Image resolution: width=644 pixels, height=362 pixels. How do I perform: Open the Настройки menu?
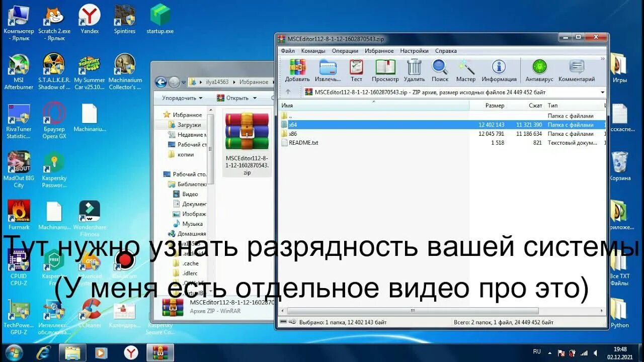point(414,51)
